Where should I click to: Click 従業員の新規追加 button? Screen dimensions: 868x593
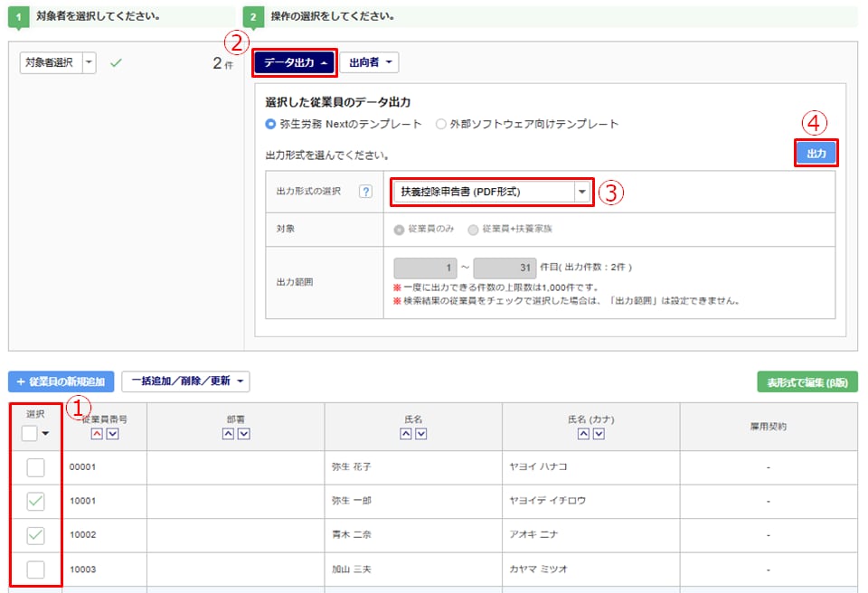[61, 381]
